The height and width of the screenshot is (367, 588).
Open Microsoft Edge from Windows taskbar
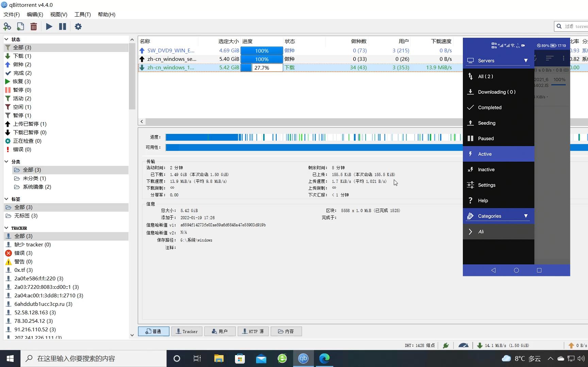[324, 359]
